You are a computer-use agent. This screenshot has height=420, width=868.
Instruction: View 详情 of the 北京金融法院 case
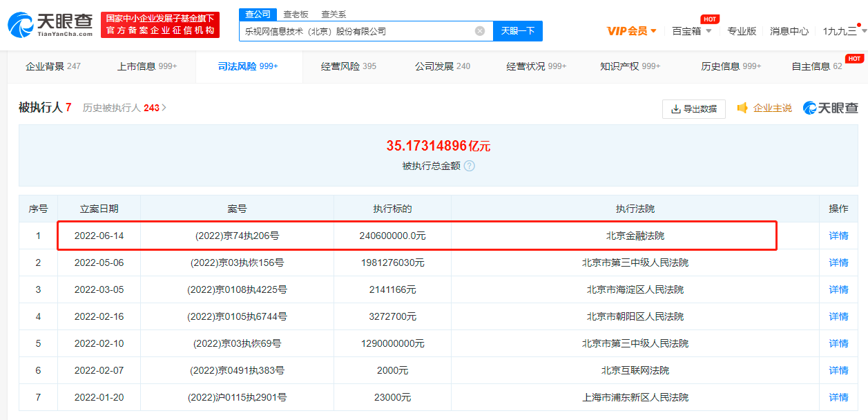point(838,236)
